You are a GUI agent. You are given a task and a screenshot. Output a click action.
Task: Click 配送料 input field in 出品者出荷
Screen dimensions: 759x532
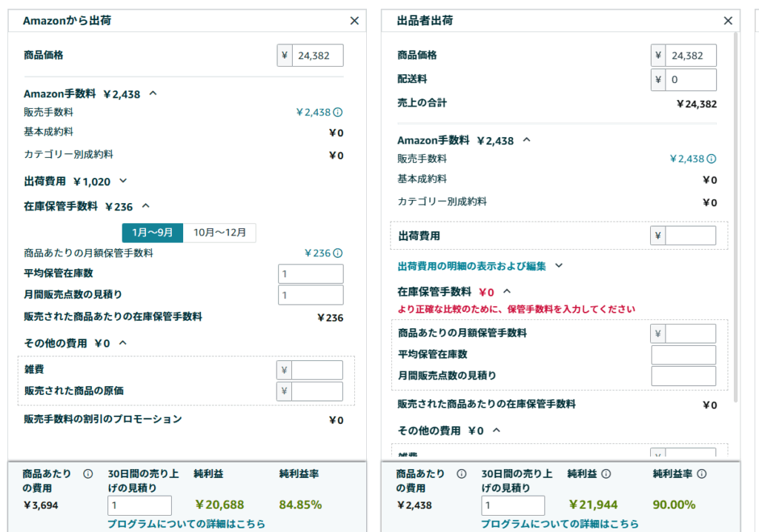pyautogui.click(x=691, y=79)
